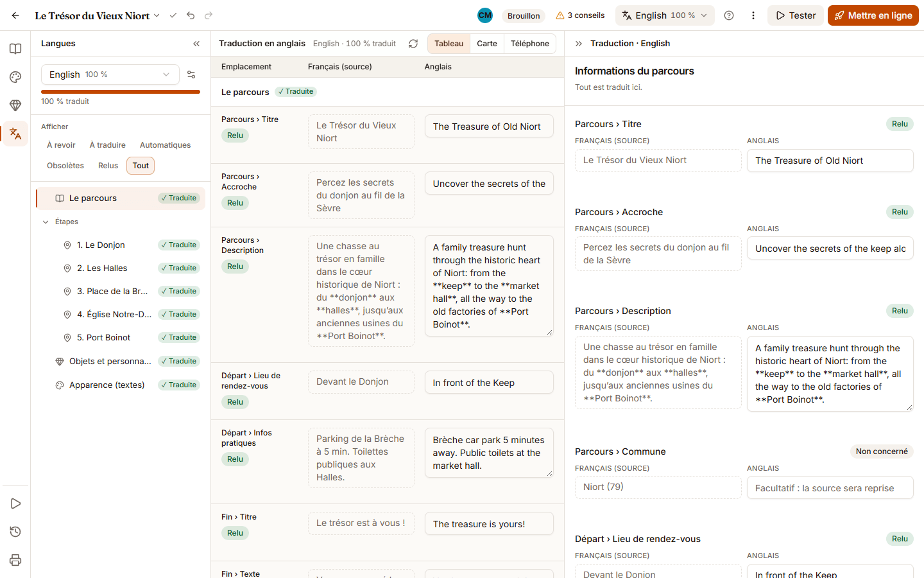Select 1. Le Donjon step
The image size is (924, 578).
coord(121,245)
